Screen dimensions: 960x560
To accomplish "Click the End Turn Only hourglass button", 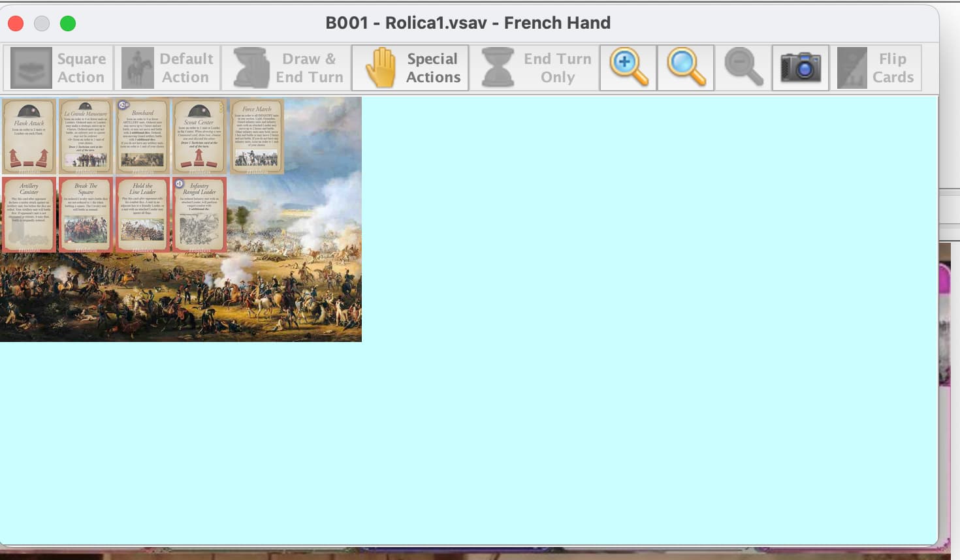I will 535,68.
